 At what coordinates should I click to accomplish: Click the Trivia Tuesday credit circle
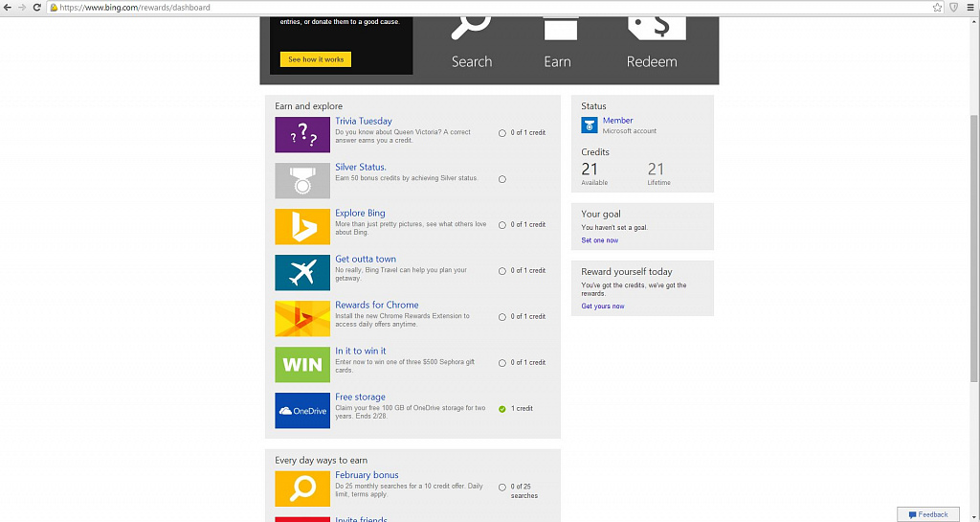point(501,133)
